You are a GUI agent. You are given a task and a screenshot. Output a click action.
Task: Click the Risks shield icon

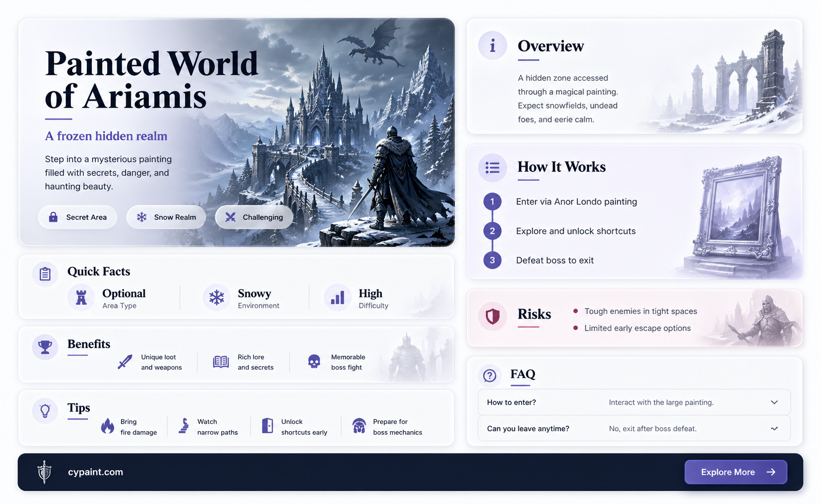coord(493,316)
